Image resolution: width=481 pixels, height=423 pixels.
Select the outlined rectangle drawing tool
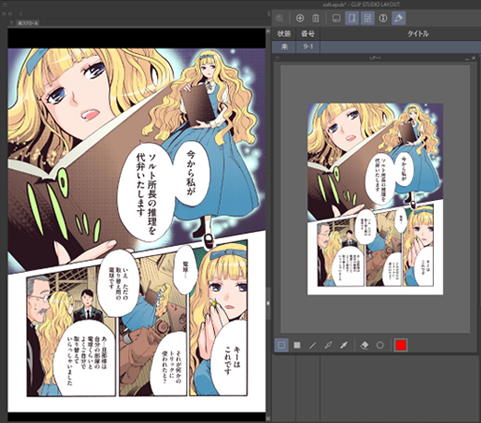[281, 345]
